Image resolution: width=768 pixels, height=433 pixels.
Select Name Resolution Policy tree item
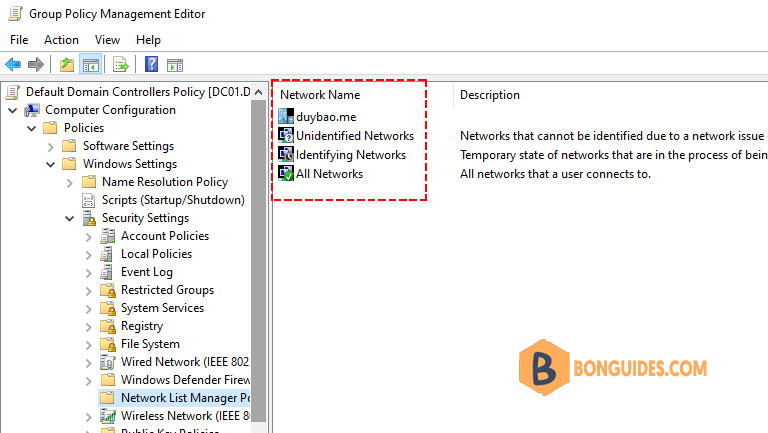tap(165, 182)
